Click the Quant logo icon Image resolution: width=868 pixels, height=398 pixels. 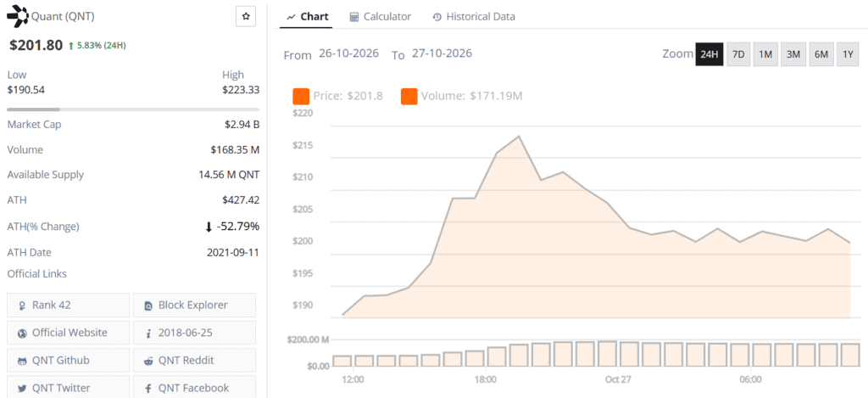coord(17,17)
